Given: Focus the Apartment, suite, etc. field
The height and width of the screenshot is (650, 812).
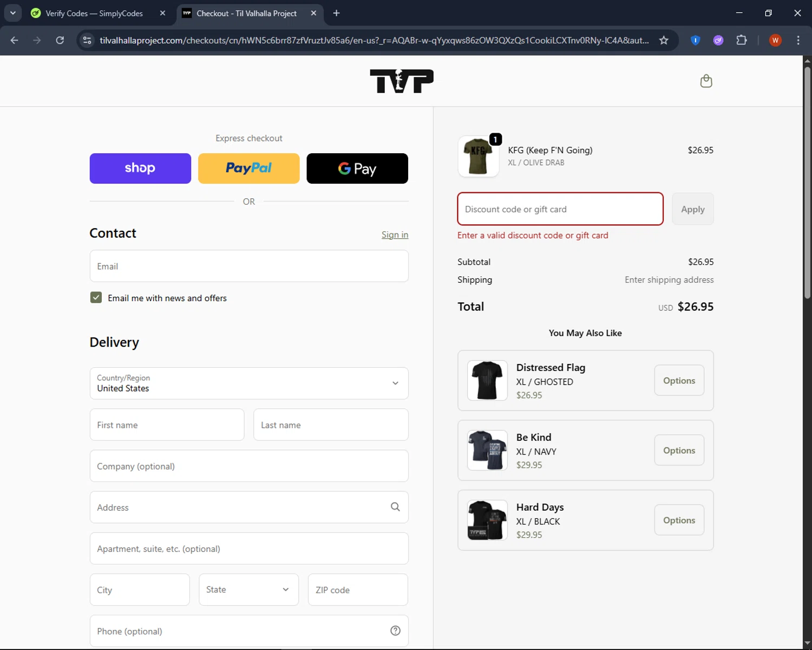Looking at the screenshot, I should pos(249,548).
